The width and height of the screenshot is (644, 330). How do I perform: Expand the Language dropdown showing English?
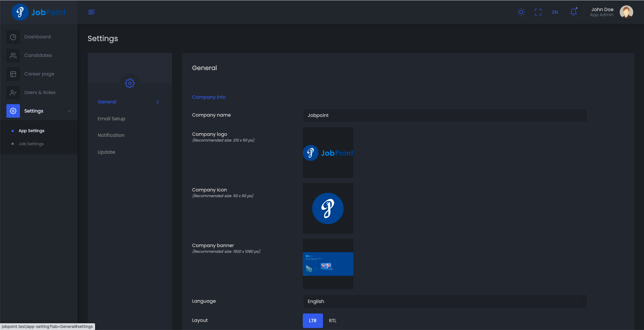click(x=445, y=301)
